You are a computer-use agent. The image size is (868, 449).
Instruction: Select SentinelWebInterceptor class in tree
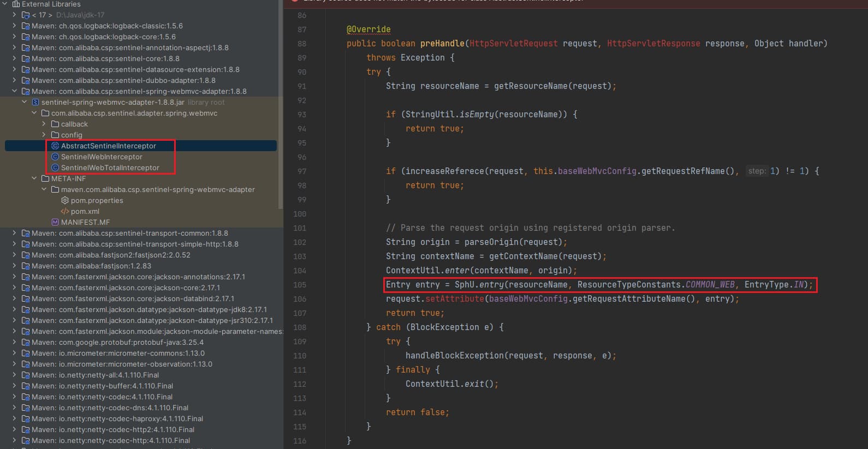coord(141,157)
